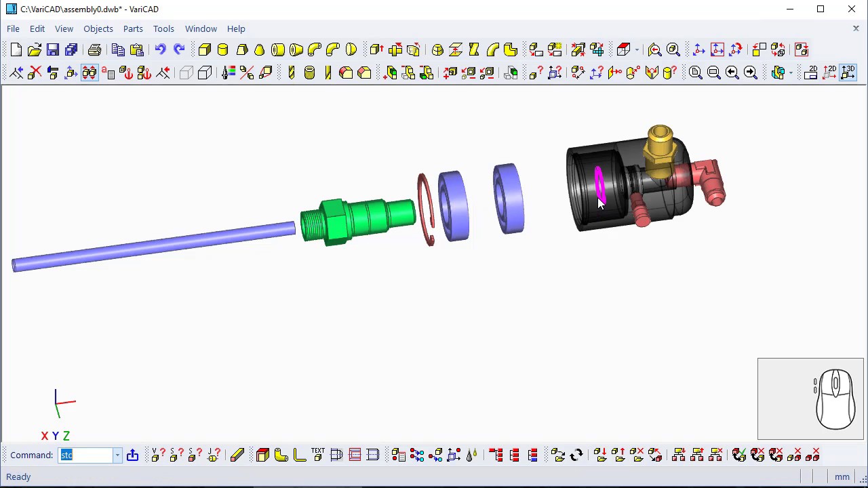Image resolution: width=868 pixels, height=488 pixels.
Task: Create a box solid
Action: (x=204, y=49)
